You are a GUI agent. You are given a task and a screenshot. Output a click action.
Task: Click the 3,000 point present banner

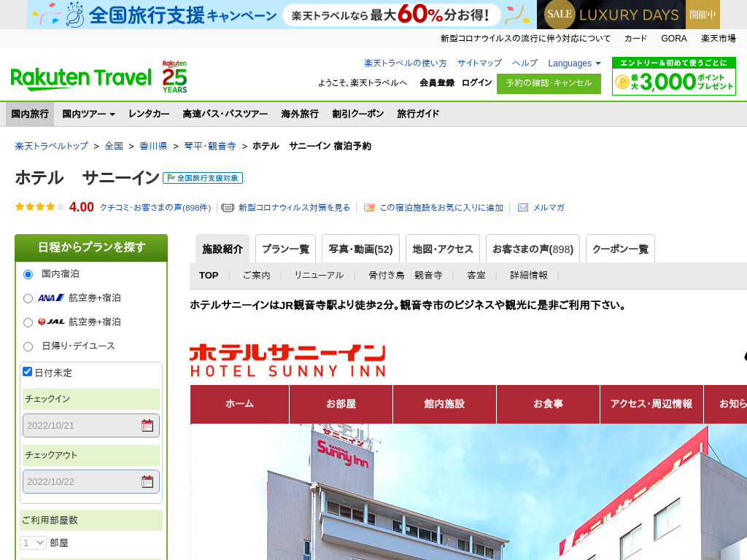[x=673, y=76]
